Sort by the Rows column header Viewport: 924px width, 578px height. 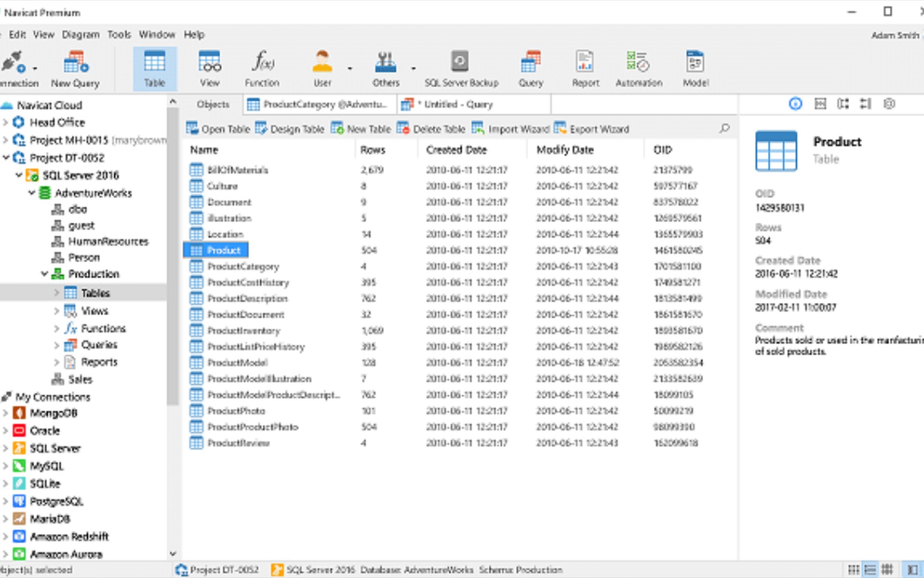[x=373, y=150]
